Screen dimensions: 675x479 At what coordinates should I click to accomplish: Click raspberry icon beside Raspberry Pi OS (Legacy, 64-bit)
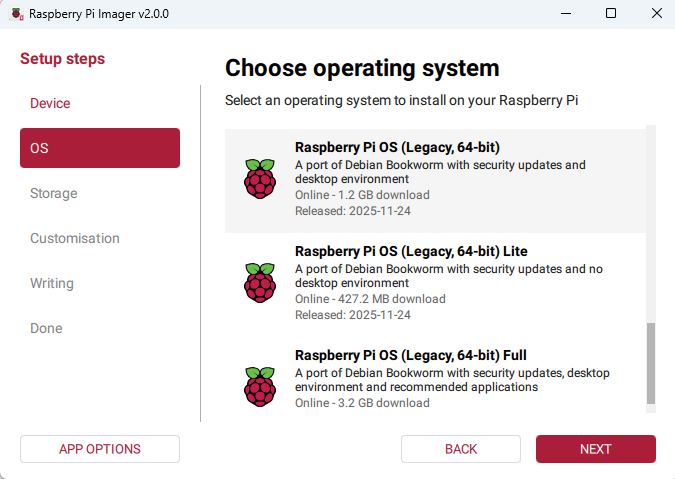pyautogui.click(x=260, y=179)
